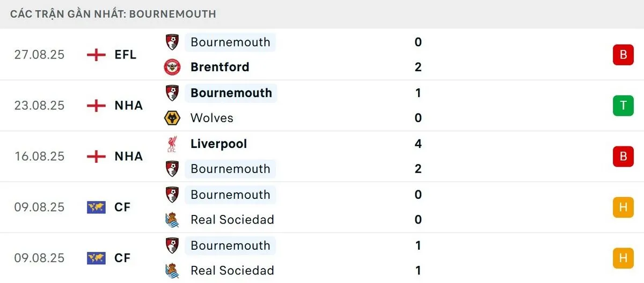Click Bournemouth crest in the 27.08.25 match
This screenshot has width=644, height=283.
[x=172, y=42]
